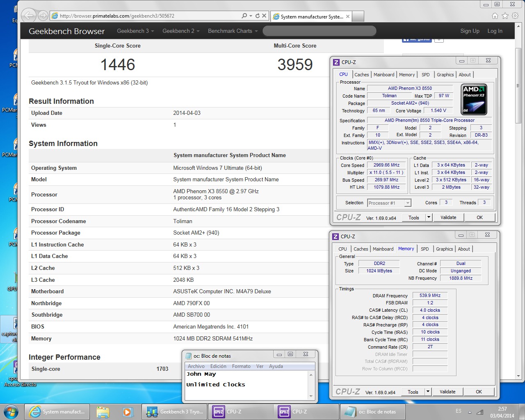Click OK button in upper CPU-Z

[x=480, y=217]
